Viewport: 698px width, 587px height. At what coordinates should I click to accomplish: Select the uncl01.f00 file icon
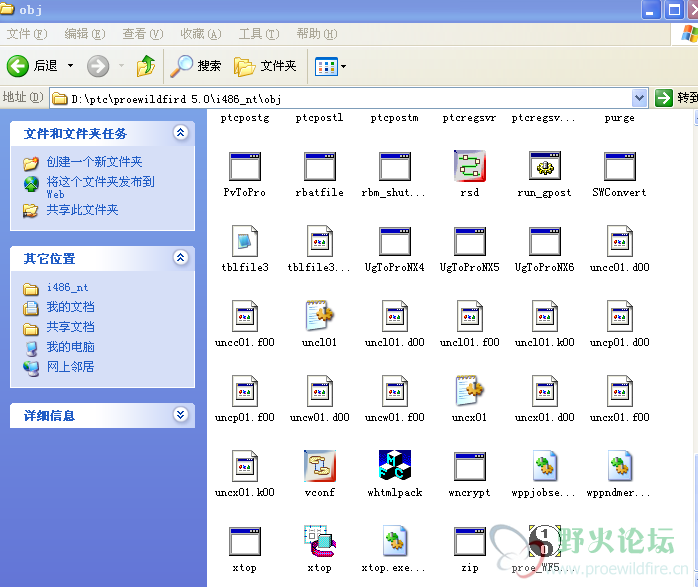(470, 316)
